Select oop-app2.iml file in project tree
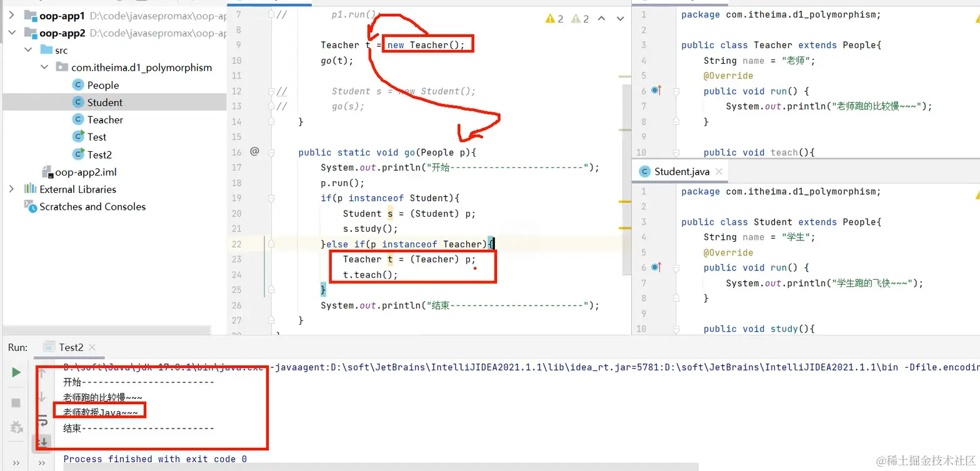980x471 pixels. 86,172
